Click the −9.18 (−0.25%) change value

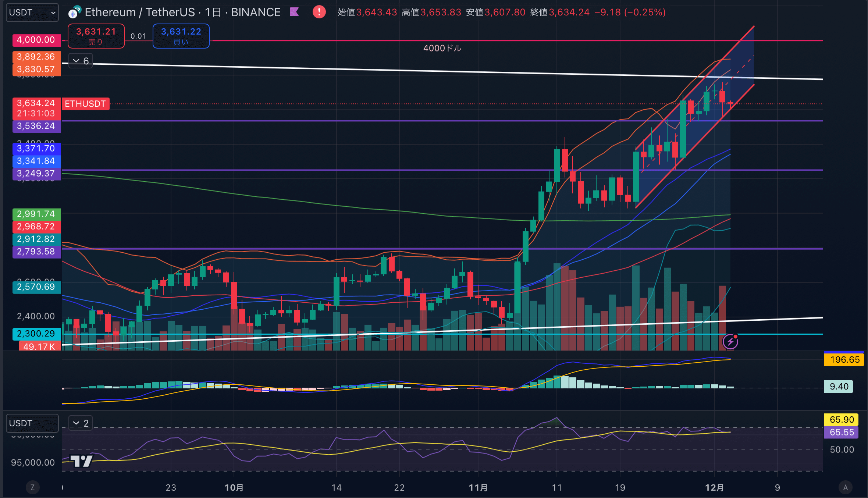pyautogui.click(x=630, y=13)
